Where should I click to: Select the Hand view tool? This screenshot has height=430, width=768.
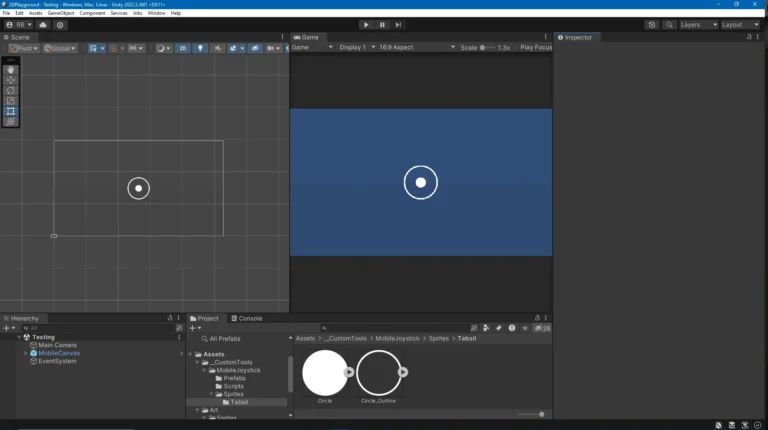click(11, 70)
